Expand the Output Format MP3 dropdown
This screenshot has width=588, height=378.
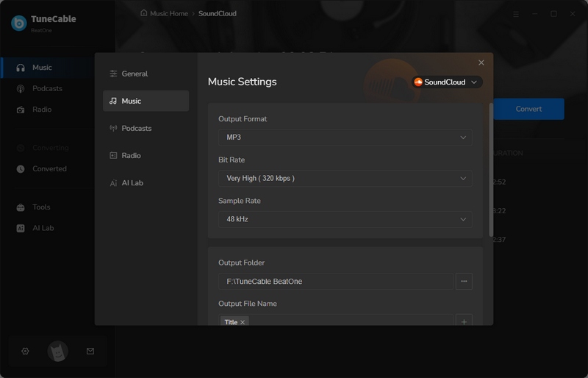pos(345,138)
